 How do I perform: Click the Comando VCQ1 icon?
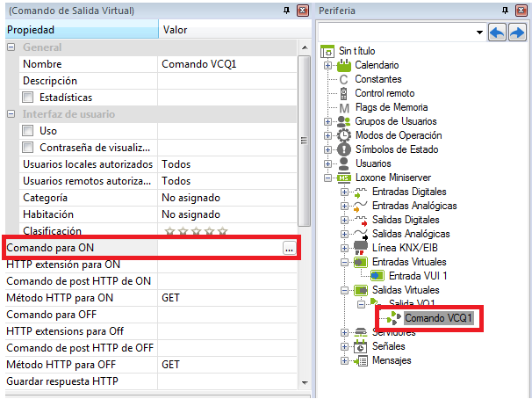pos(393,318)
